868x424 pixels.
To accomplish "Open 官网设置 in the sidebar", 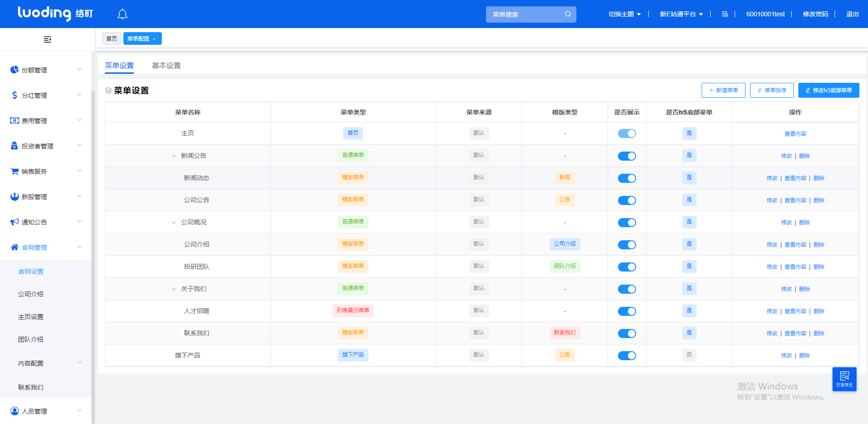I will point(31,271).
